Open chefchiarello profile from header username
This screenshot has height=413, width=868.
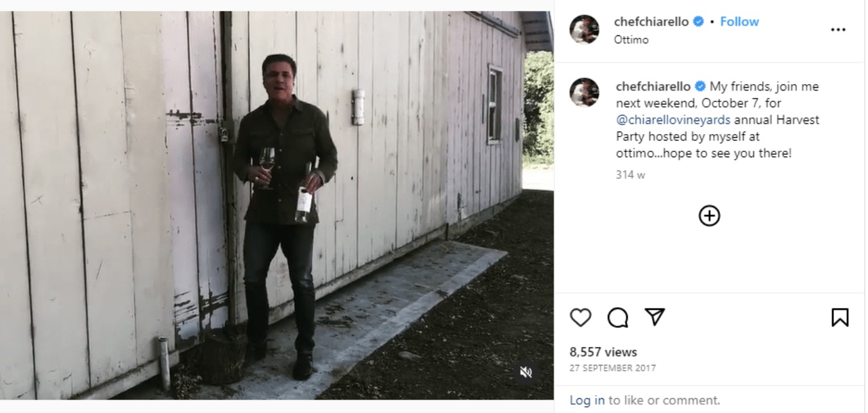click(x=651, y=22)
